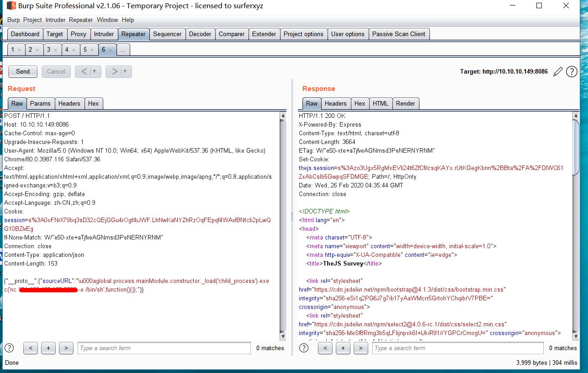
Task: Show request Params view
Action: click(40, 103)
